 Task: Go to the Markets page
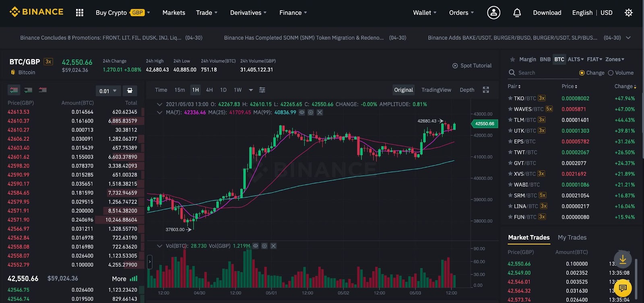(174, 13)
